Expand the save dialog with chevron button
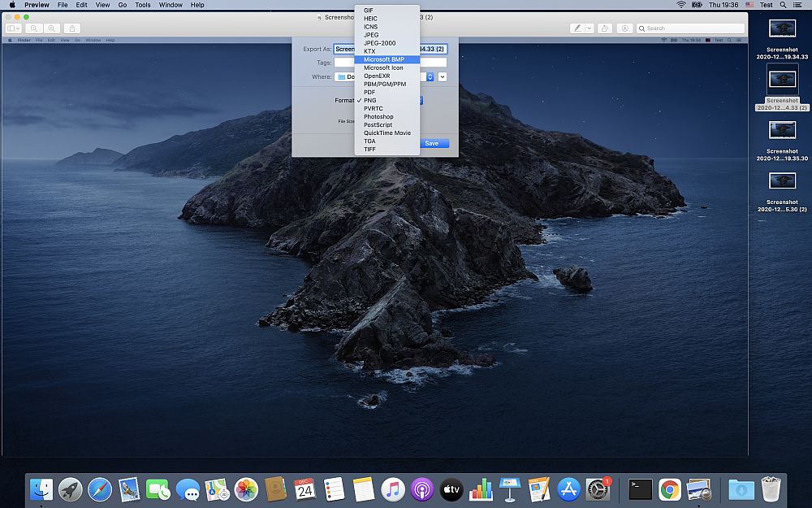The height and width of the screenshot is (508, 812). tap(443, 76)
